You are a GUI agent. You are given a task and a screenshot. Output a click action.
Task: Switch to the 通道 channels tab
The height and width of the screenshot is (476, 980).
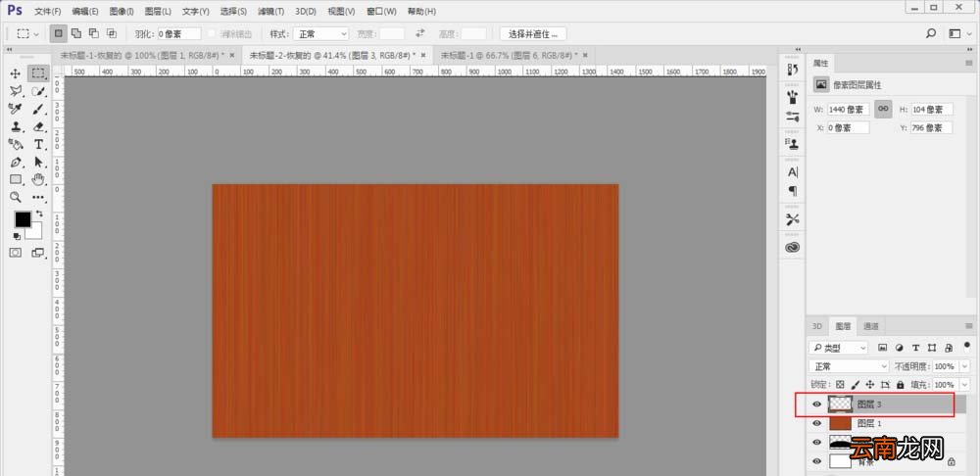pos(871,326)
